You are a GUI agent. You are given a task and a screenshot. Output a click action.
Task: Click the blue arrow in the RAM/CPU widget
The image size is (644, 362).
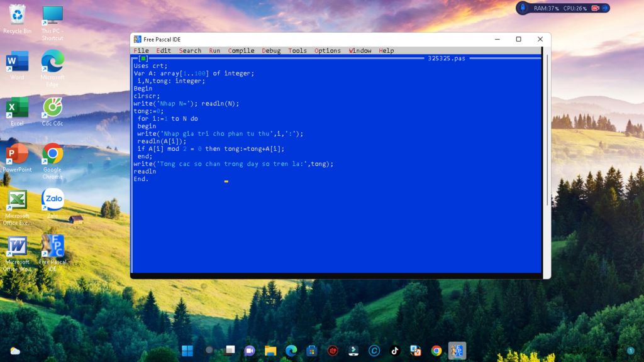[605, 8]
